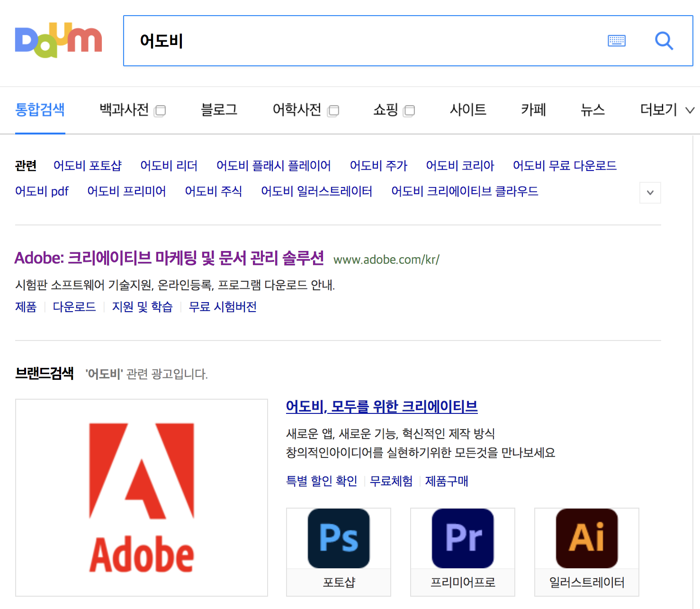The height and width of the screenshot is (609, 700).
Task: Go to the 사이트 tab
Action: (x=468, y=110)
